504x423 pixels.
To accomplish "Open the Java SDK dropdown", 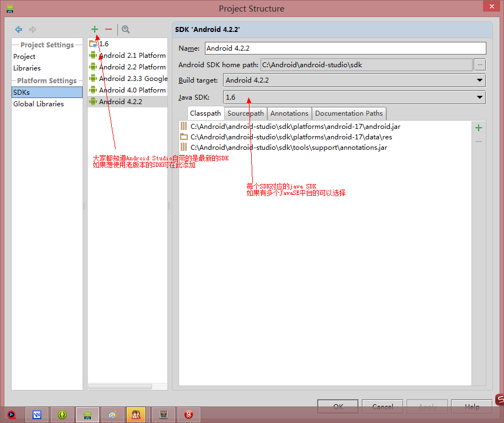I will [354, 97].
